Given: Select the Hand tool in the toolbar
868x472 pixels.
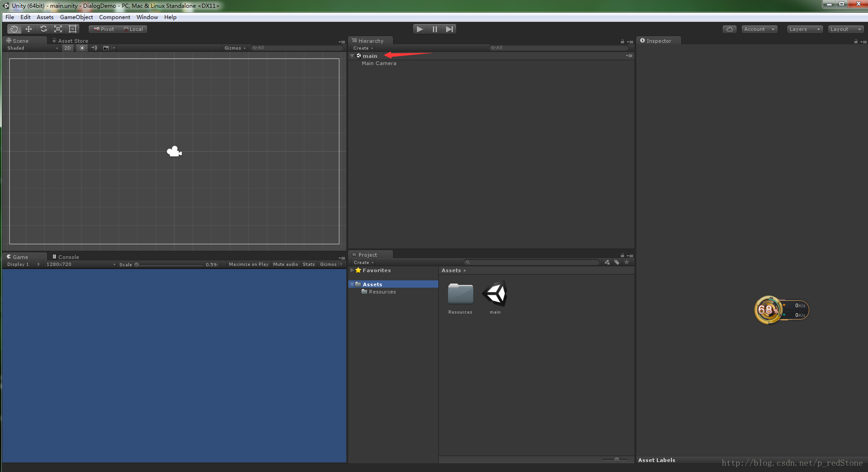Looking at the screenshot, I should coord(14,29).
